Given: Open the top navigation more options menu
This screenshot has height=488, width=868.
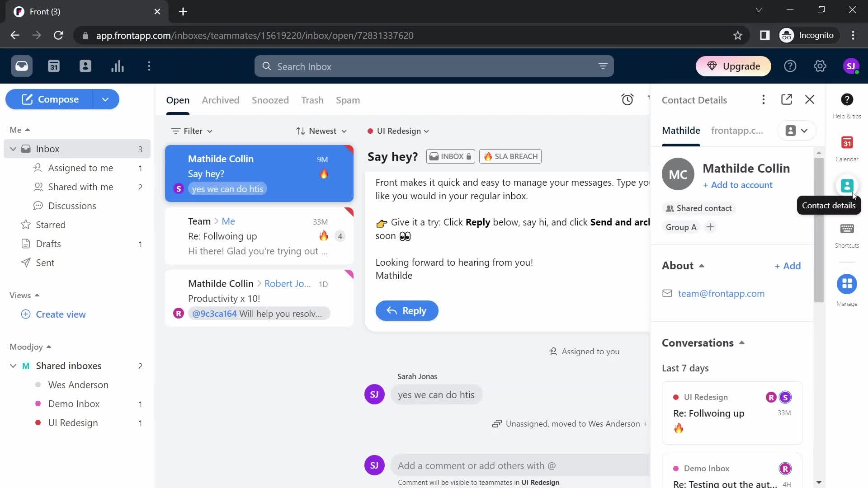Looking at the screenshot, I should (149, 66).
